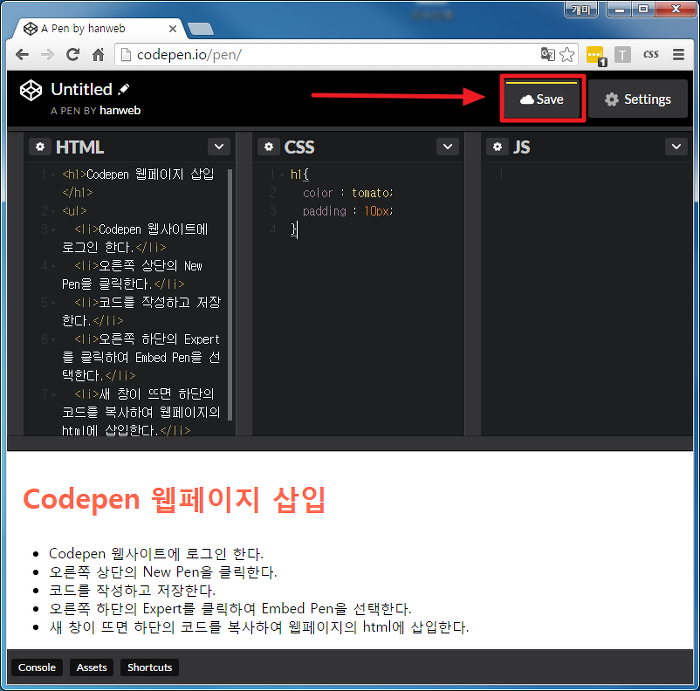
Task: Collapse fold arrow on CSS line 1
Action: pos(282,175)
